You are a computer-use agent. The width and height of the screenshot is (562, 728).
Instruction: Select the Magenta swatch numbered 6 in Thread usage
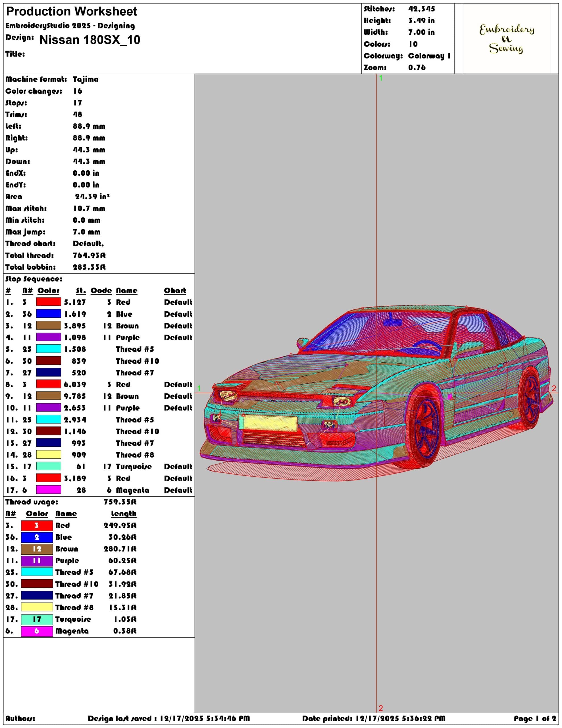coord(37,631)
